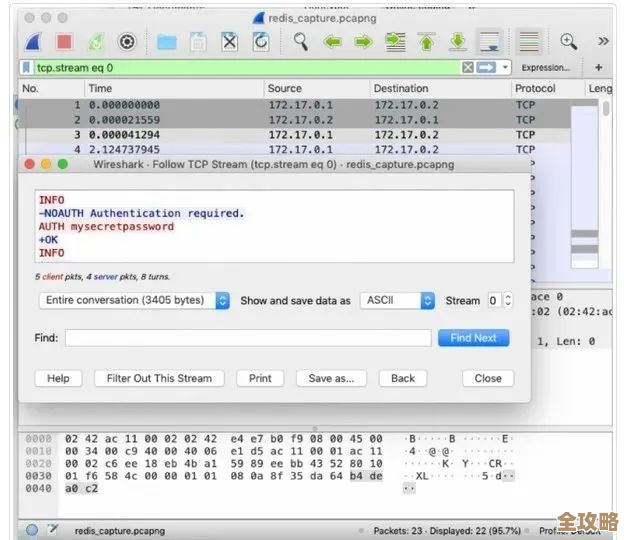This screenshot has width=624, height=540.
Task: Expand the display filter history dropdown arrow
Action: coord(505,67)
